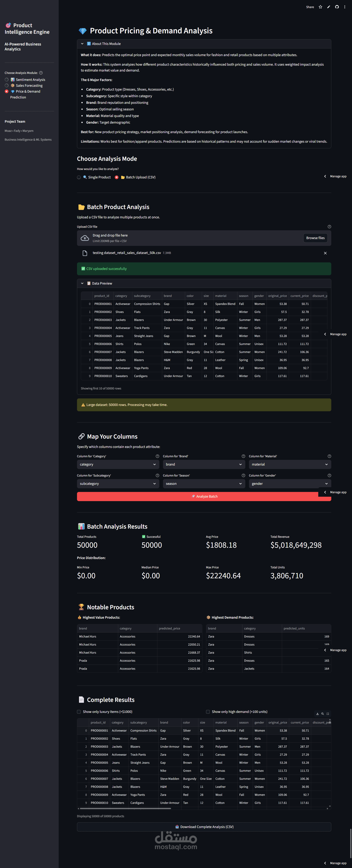
Task: Open the GitHub repository icon
Action: click(336, 7)
